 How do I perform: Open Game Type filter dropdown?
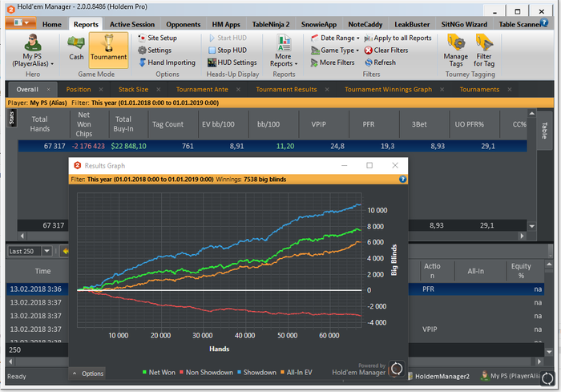tap(335, 51)
